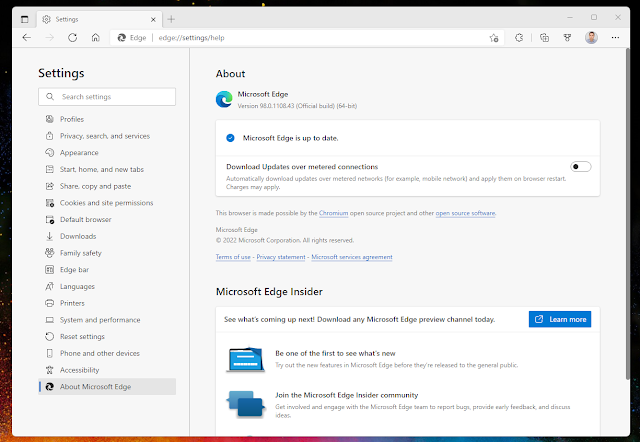Click 'Join the Microsoft Edge Insider community' heading

point(347,395)
